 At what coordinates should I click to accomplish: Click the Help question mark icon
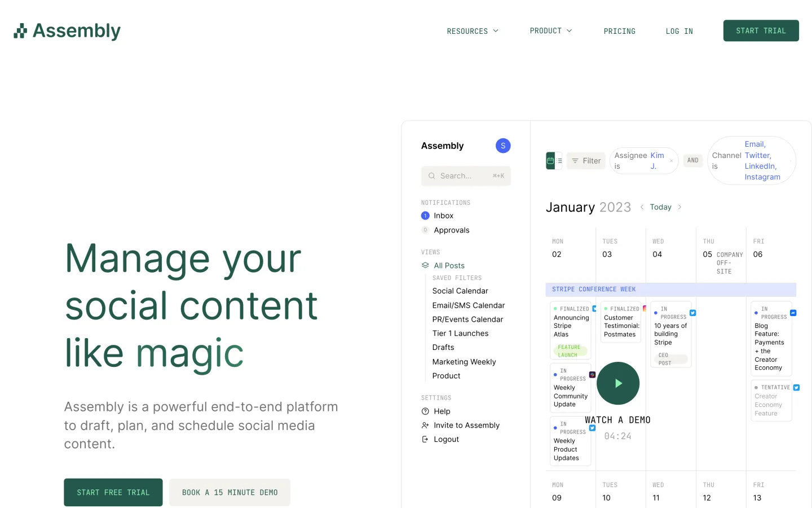tap(425, 411)
